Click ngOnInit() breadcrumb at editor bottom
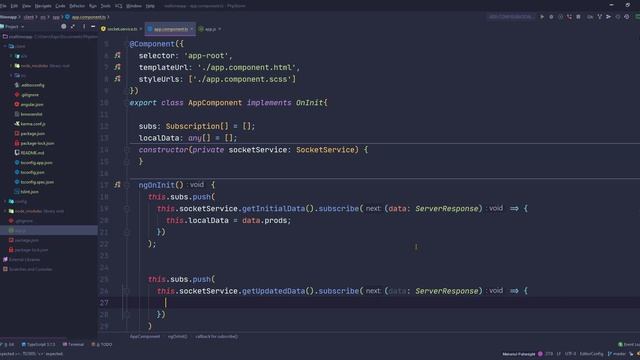The height and width of the screenshot is (360, 640). click(178, 337)
